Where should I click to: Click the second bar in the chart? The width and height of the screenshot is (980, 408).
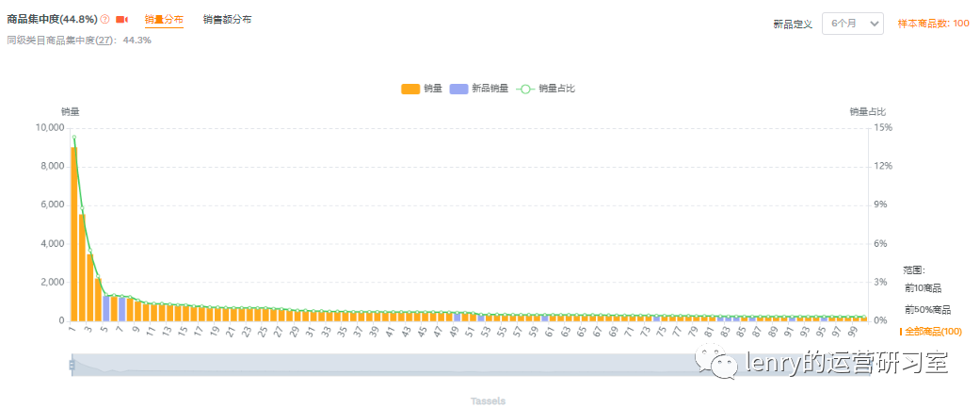82,268
